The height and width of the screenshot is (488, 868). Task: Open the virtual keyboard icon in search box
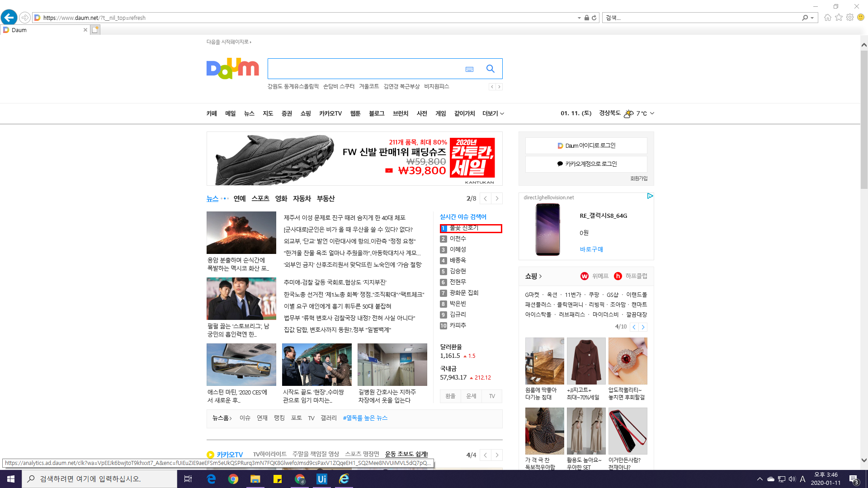click(469, 69)
